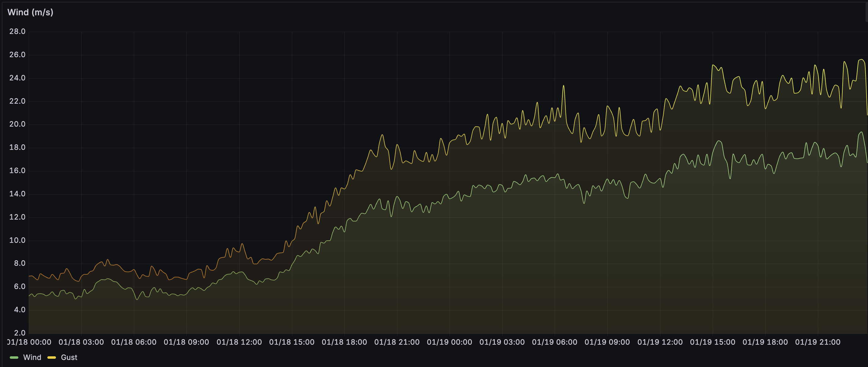The image size is (868, 367).
Task: Click the 28.0 y-axis label
Action: pos(17,32)
